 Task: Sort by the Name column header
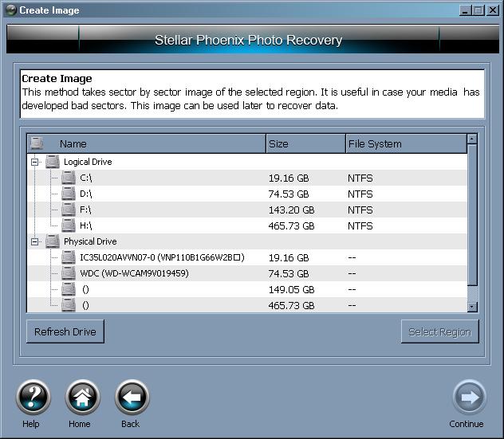(x=146, y=143)
